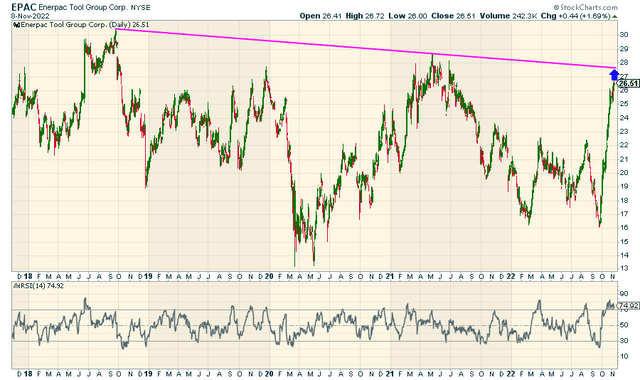Click the 90 label on the RSI axis

(x=624, y=294)
